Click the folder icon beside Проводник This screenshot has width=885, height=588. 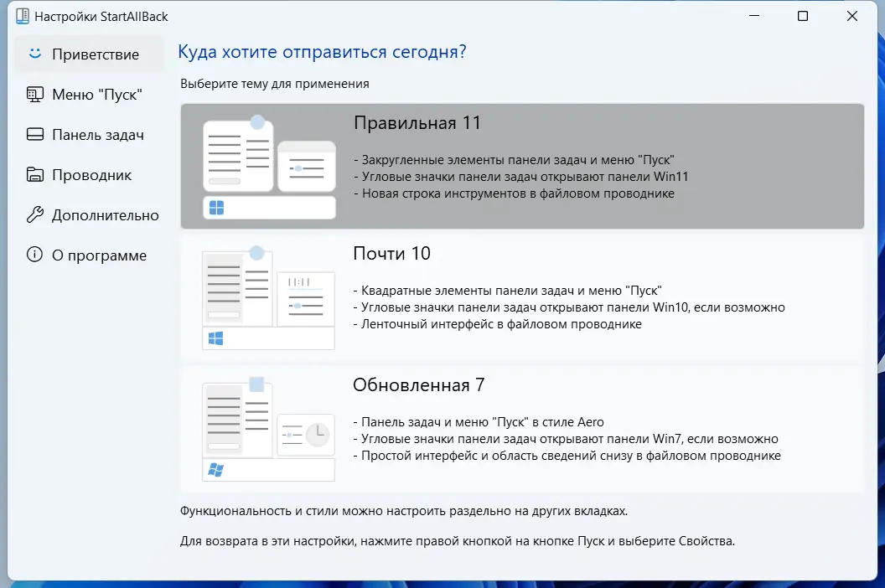(35, 175)
